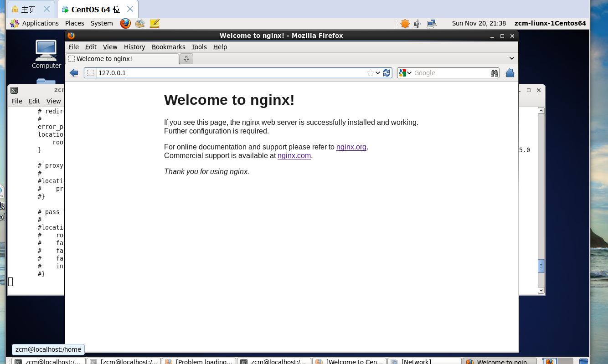Click the terminal's vertical scrollbar thumb
This screenshot has height=364, width=608.
(541, 266)
